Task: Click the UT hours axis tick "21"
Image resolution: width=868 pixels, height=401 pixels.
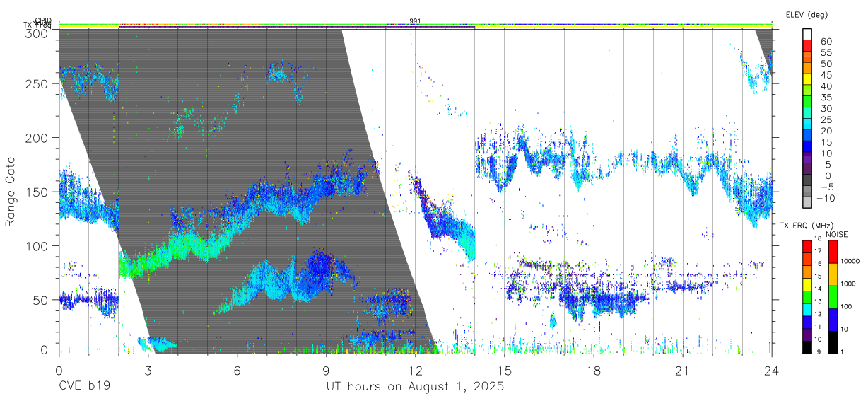Action: [x=683, y=370]
